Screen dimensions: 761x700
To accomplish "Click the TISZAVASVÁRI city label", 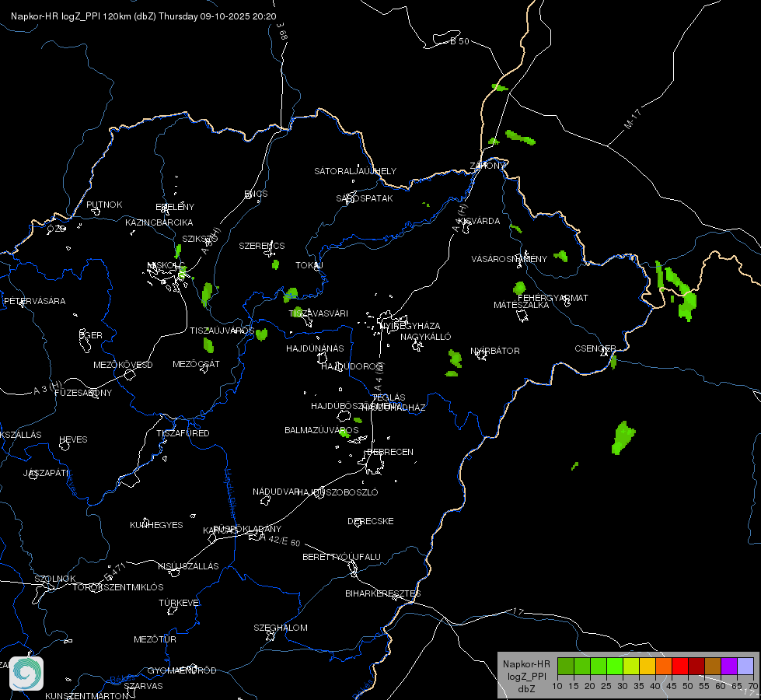I will tap(319, 313).
